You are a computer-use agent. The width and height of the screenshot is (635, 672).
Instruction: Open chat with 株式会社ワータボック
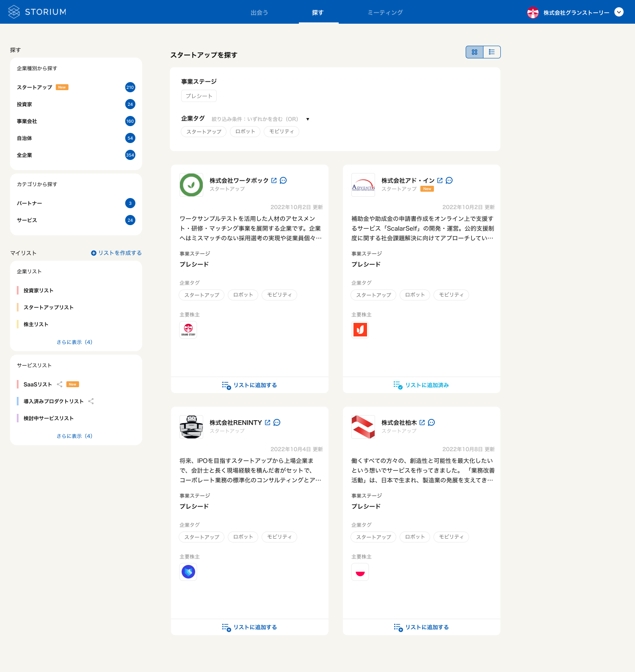click(283, 180)
